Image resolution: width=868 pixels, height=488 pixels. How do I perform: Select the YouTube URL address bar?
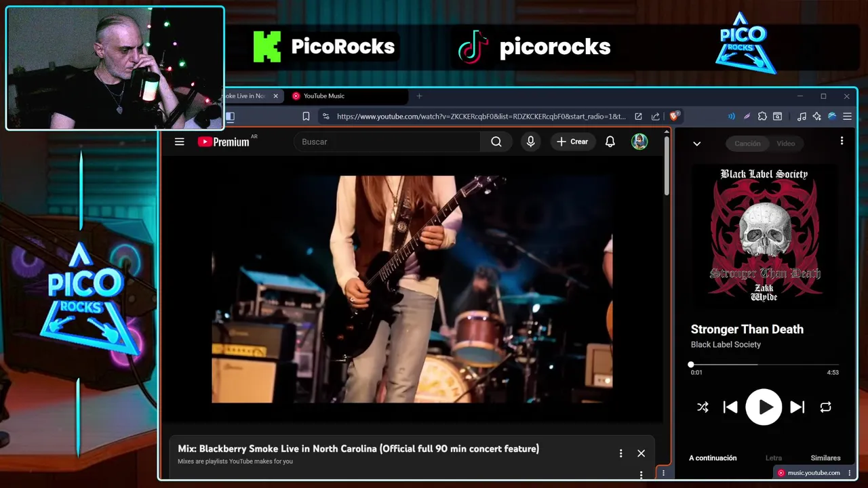pos(481,117)
